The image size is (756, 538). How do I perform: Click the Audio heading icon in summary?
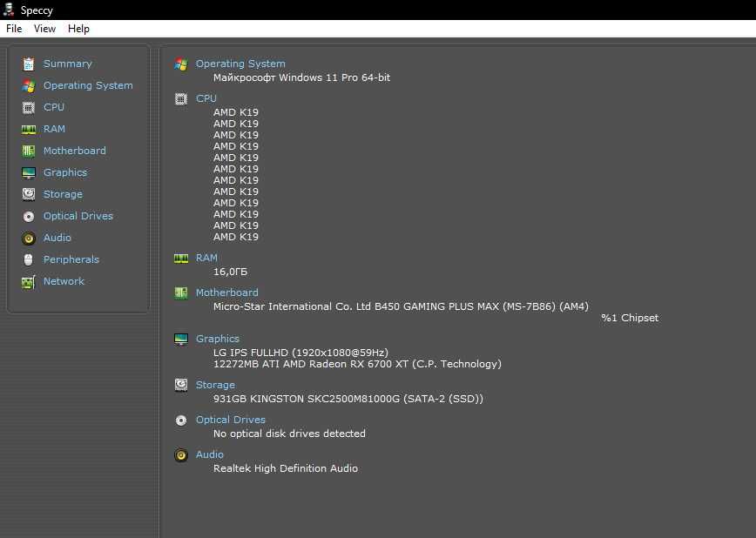[x=181, y=455]
